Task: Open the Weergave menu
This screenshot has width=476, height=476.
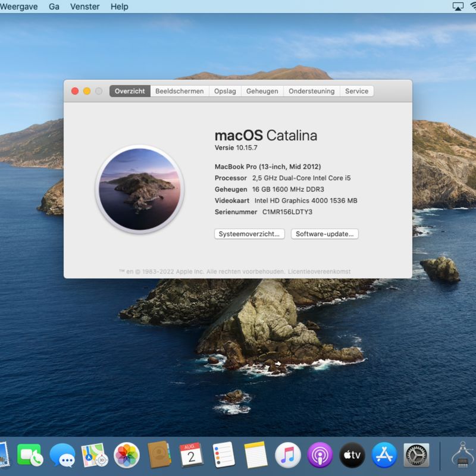Action: (x=19, y=7)
